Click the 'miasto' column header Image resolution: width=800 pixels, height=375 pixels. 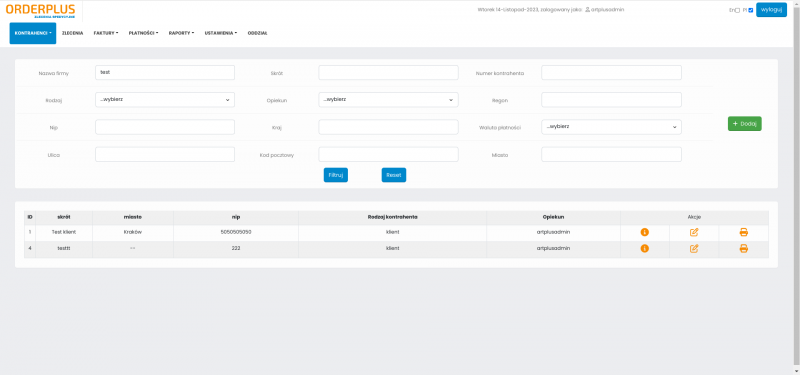(x=133, y=217)
